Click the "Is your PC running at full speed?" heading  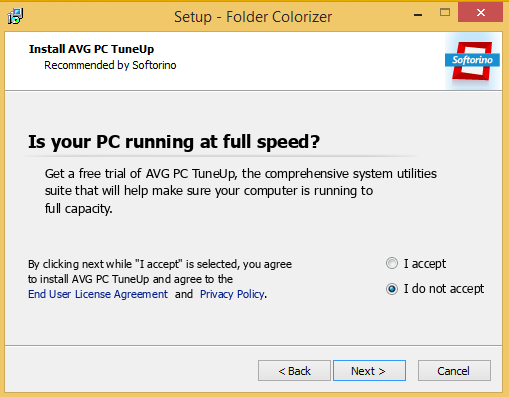point(174,142)
